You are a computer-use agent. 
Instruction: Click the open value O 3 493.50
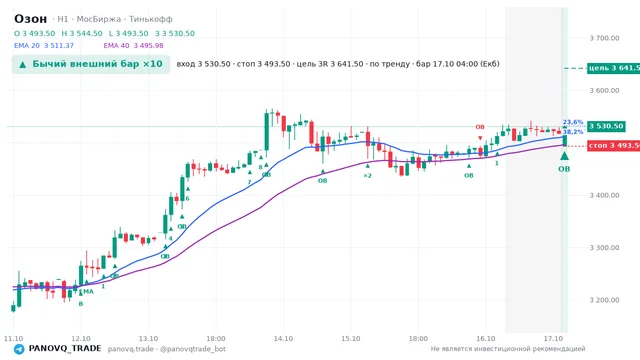pos(34,33)
